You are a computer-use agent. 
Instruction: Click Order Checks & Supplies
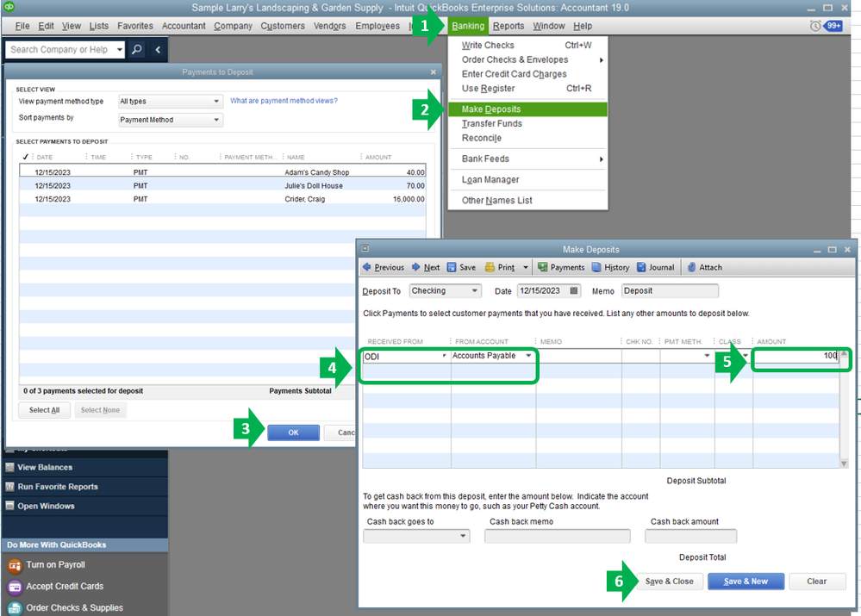74,607
